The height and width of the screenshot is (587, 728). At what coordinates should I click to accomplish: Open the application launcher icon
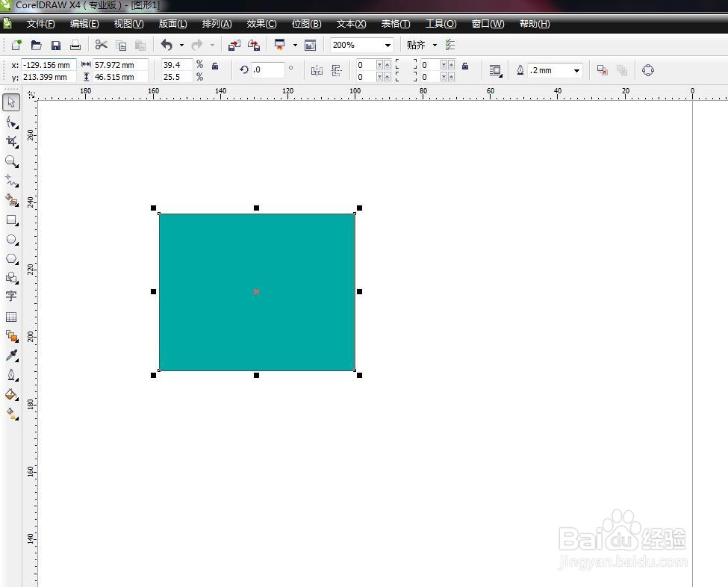[x=280, y=45]
